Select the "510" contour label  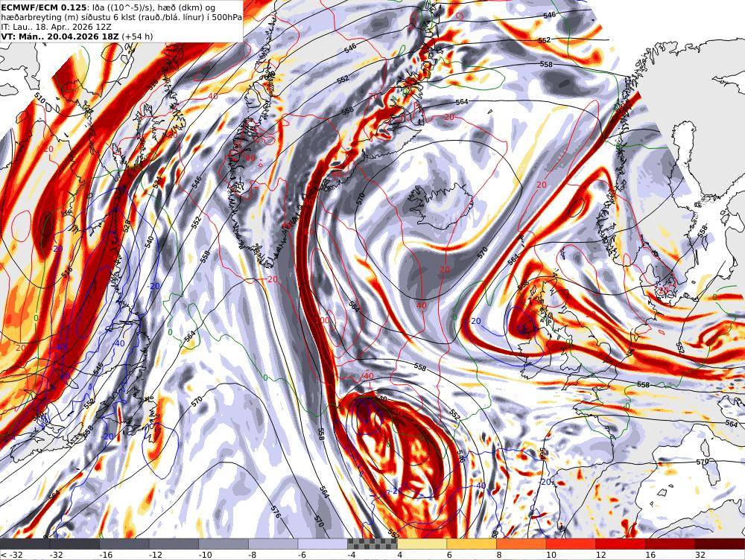(x=40, y=98)
